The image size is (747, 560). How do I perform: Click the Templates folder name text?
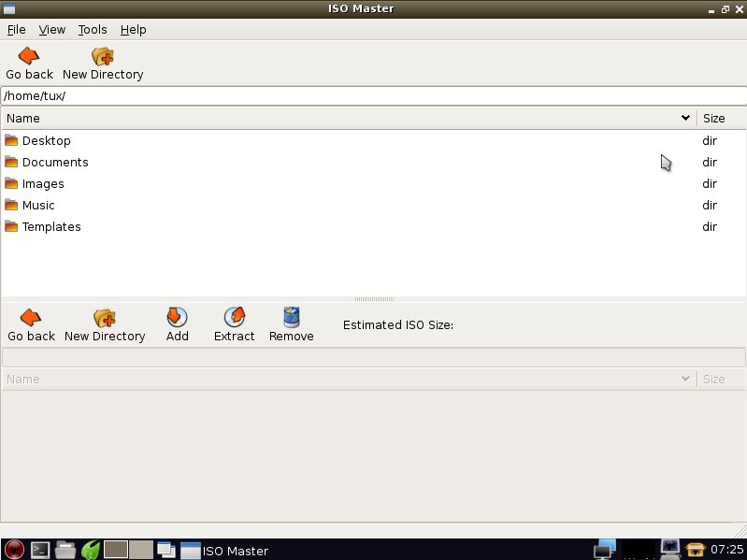pos(51,226)
